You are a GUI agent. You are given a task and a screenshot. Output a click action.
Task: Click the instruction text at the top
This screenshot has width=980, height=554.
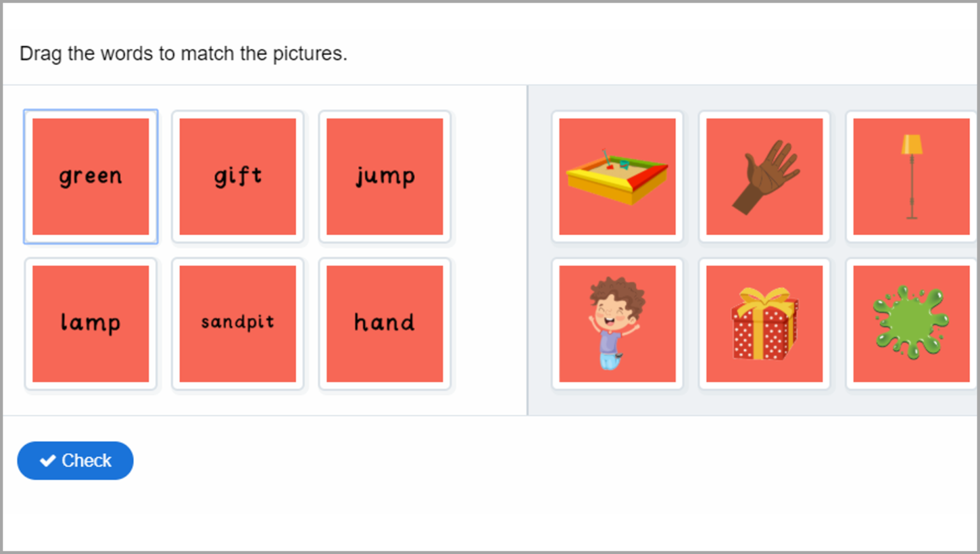point(183,54)
